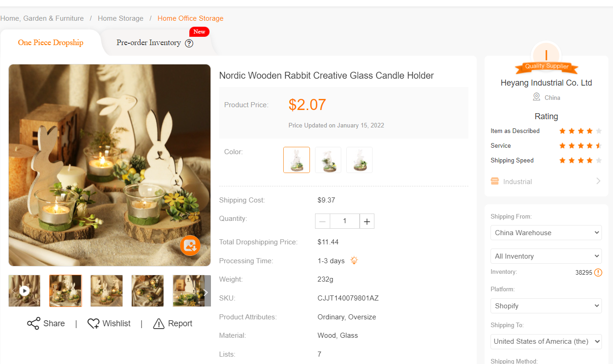Click the Share icon below the gallery
The image size is (613, 364).
tap(34, 324)
